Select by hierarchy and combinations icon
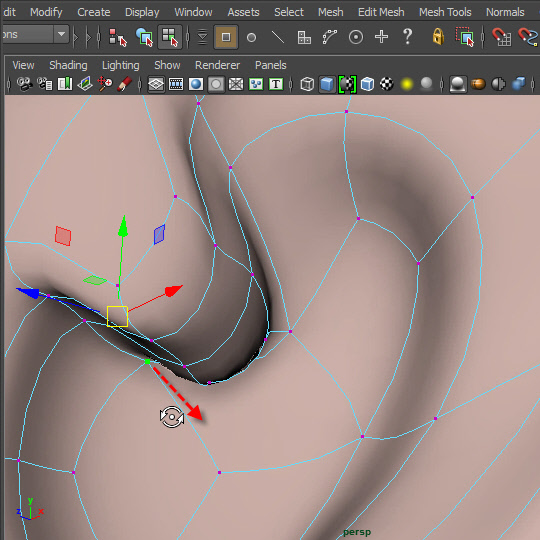Screen dimensions: 540x540 (x=118, y=37)
